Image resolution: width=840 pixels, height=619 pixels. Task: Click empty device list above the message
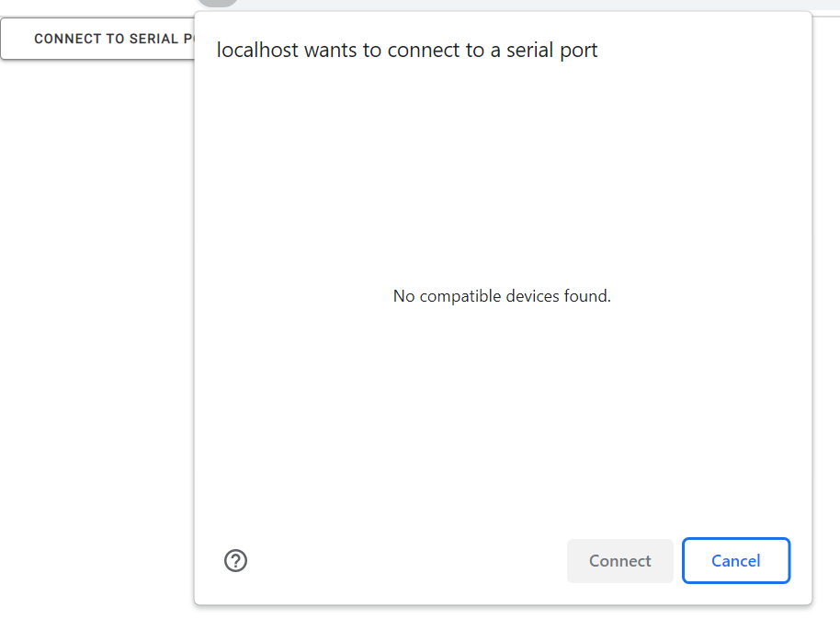point(502,175)
